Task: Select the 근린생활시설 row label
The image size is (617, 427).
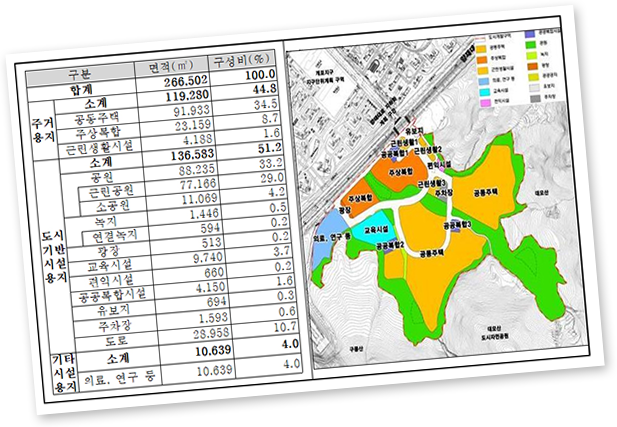Action: click(99, 148)
